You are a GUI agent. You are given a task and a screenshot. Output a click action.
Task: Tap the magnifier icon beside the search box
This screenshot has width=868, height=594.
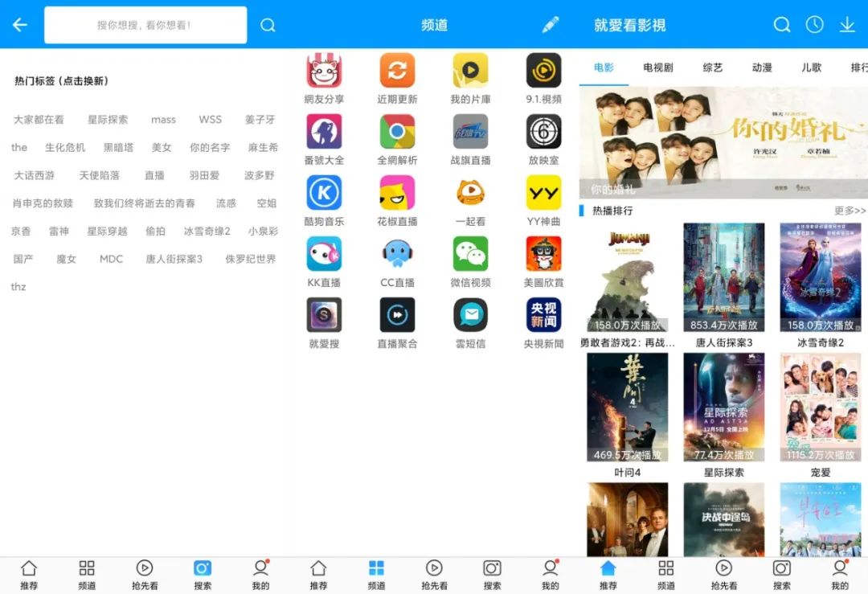tap(268, 25)
